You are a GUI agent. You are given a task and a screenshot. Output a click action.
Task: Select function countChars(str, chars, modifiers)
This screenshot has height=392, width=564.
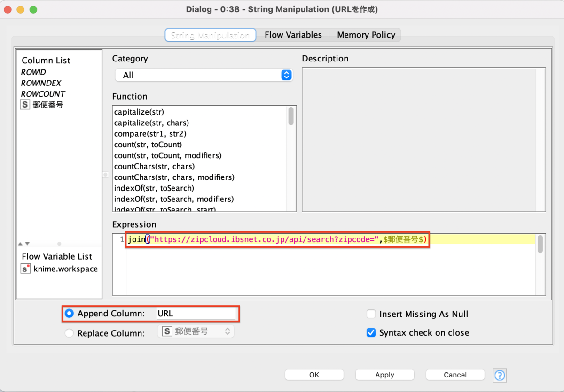point(174,177)
